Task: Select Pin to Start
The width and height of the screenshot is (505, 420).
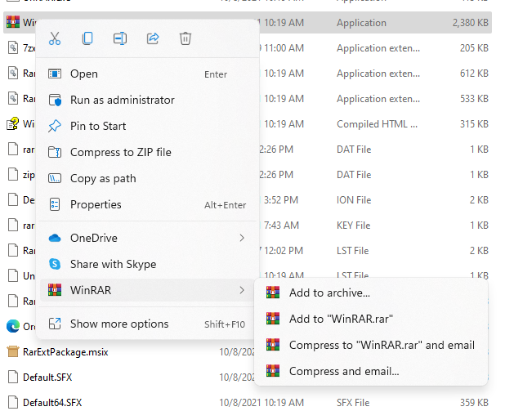Action: coord(148,127)
